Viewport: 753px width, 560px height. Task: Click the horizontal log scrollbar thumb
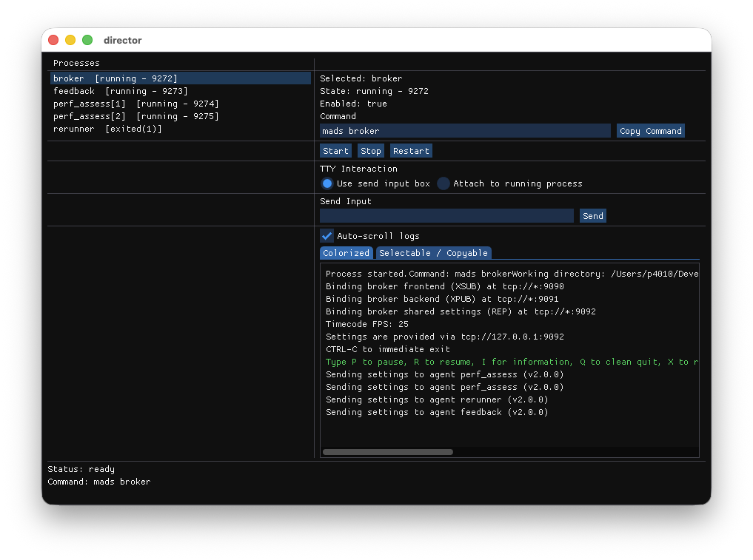click(387, 452)
